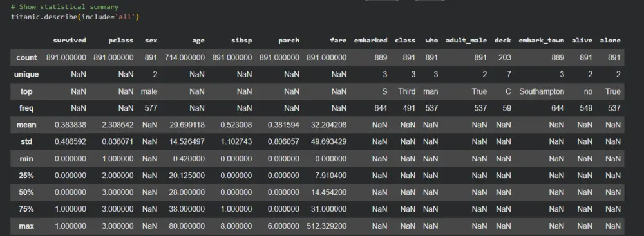Click the top embarked value 'S'
The width and height of the screenshot is (644, 236).
point(385,91)
